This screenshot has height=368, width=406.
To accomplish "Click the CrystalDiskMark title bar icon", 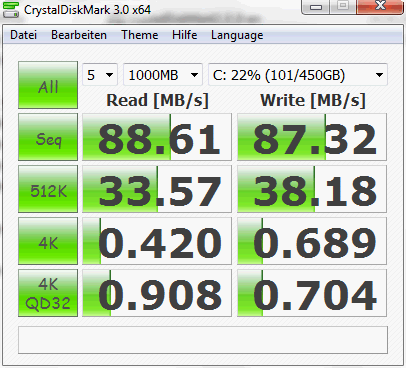I will (11, 9).
